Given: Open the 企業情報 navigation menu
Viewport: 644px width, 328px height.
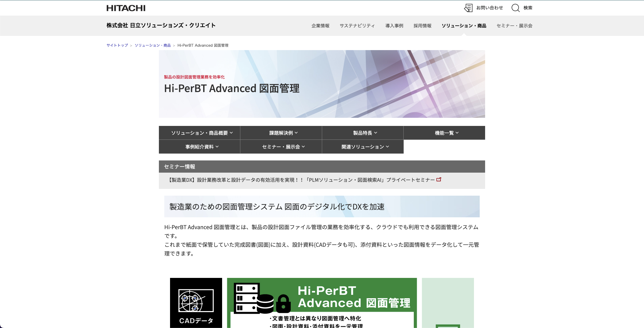Looking at the screenshot, I should point(320,26).
